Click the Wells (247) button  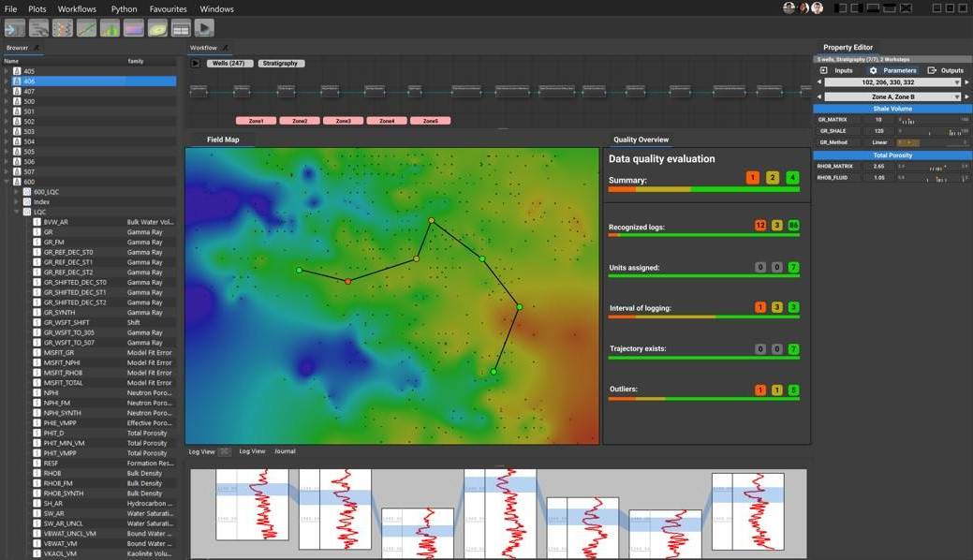[x=229, y=64]
